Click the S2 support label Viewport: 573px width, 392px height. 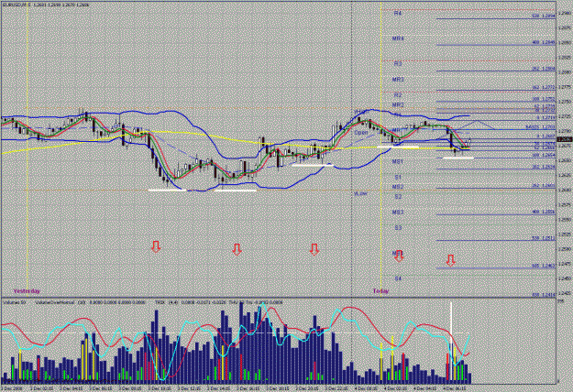tap(398, 197)
